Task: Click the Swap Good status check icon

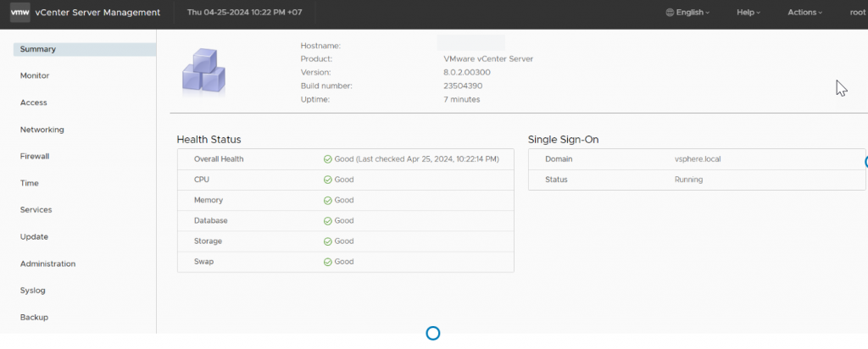Action: [327, 262]
